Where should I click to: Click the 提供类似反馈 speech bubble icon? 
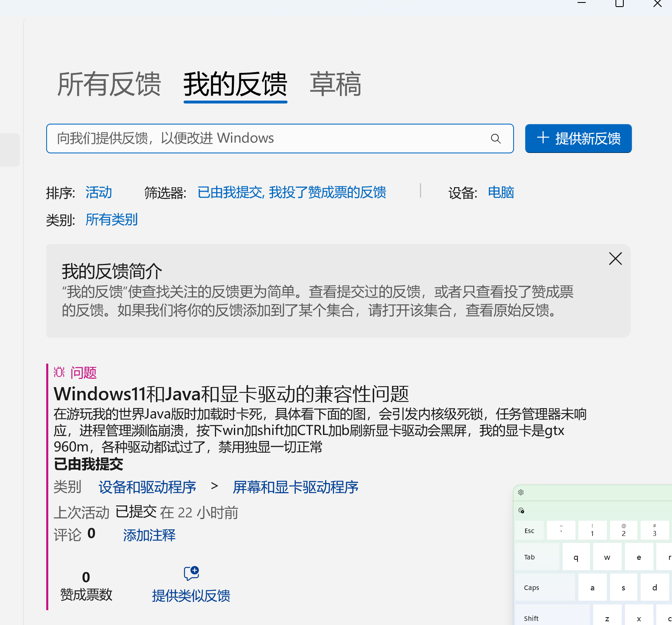(x=191, y=573)
